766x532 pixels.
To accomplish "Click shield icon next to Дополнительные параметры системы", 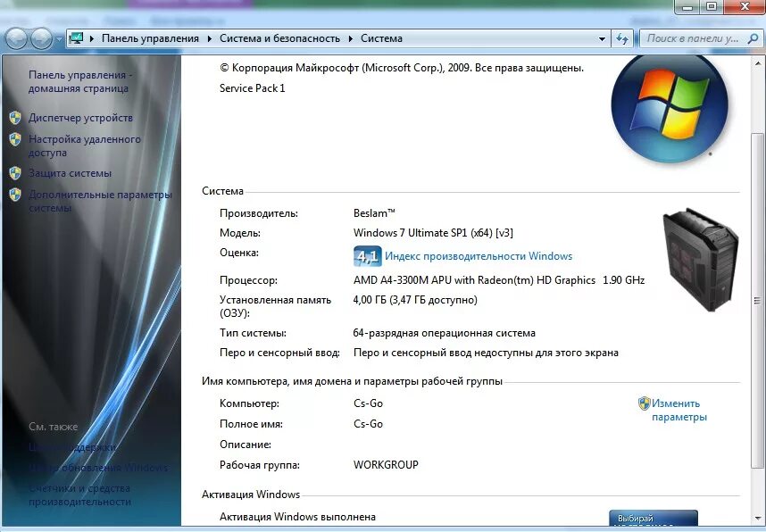I will 15,195.
